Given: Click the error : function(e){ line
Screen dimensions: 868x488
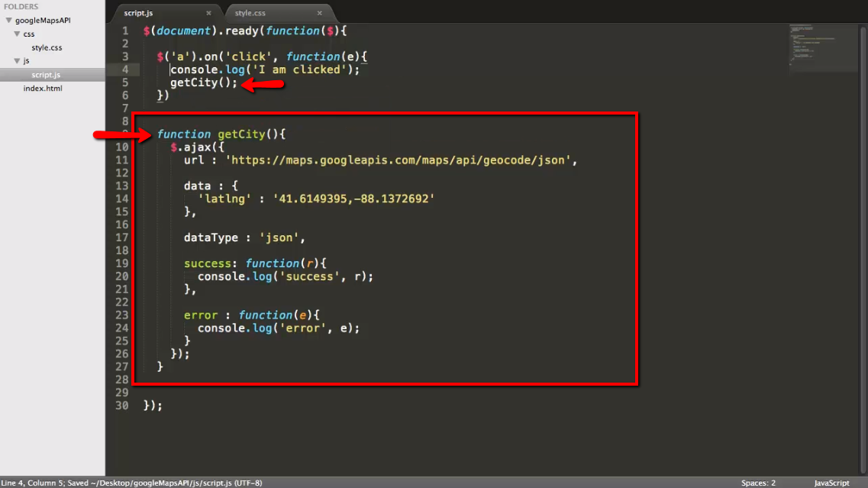Looking at the screenshot, I should 252,315.
